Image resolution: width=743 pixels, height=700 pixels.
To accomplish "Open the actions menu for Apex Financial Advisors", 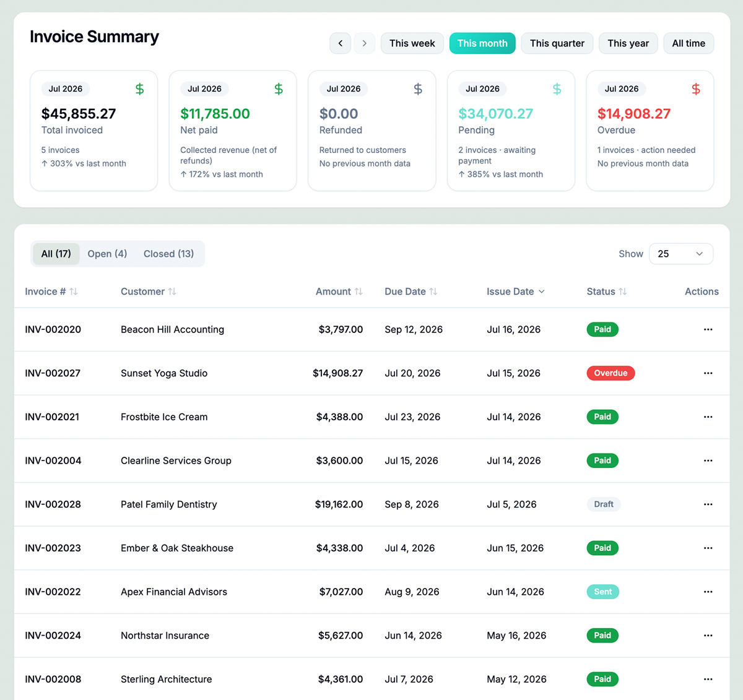I will [x=708, y=592].
